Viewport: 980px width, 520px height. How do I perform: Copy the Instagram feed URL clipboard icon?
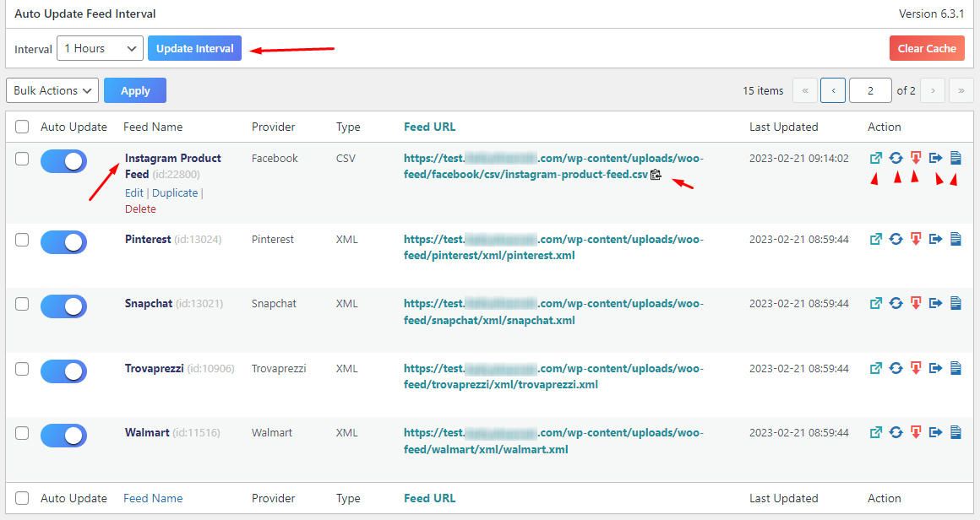(x=656, y=175)
